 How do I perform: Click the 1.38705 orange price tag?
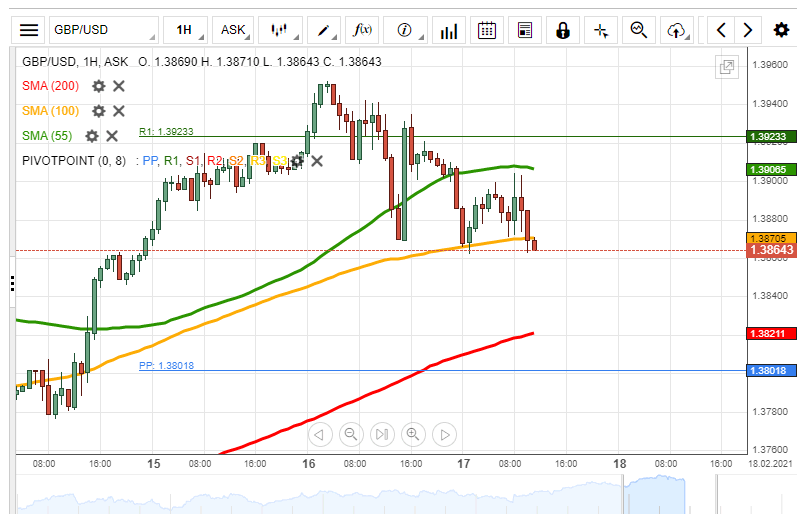(771, 238)
